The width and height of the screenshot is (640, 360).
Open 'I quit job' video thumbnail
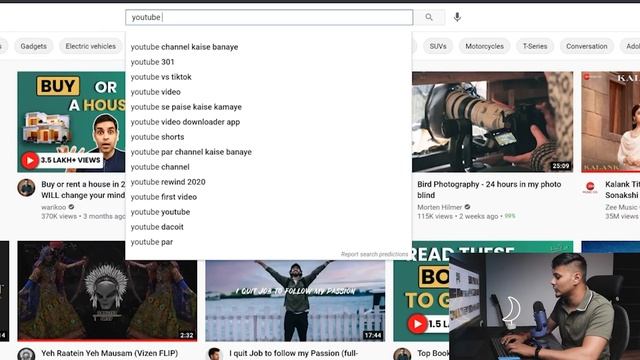[x=295, y=301]
